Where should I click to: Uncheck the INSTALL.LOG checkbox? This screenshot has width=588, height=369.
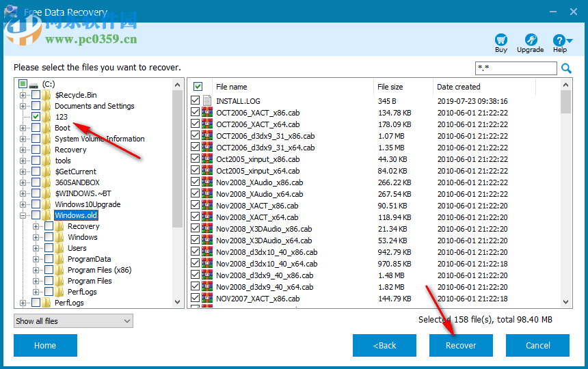pyautogui.click(x=195, y=100)
